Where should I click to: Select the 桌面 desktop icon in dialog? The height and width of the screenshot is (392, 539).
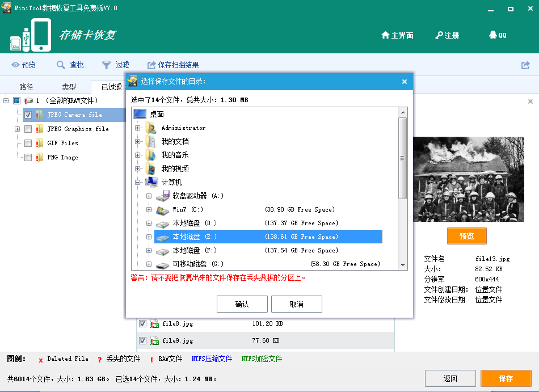(x=140, y=114)
